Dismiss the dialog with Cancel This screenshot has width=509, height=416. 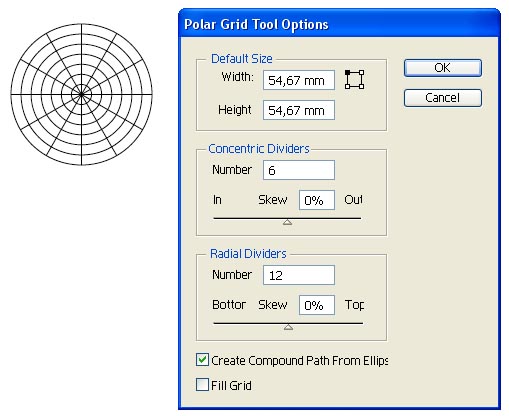pos(443,98)
